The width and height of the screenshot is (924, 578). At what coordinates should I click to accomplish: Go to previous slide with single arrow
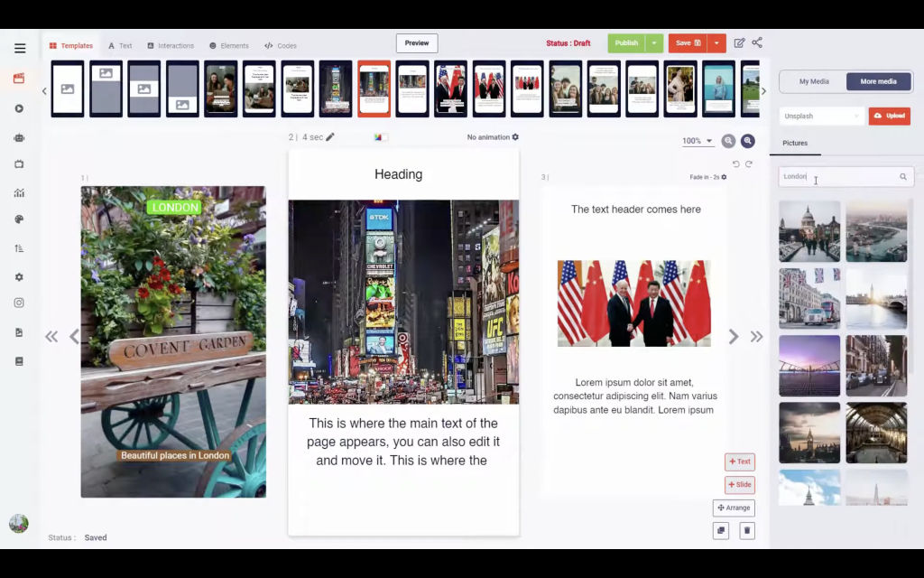pos(74,336)
